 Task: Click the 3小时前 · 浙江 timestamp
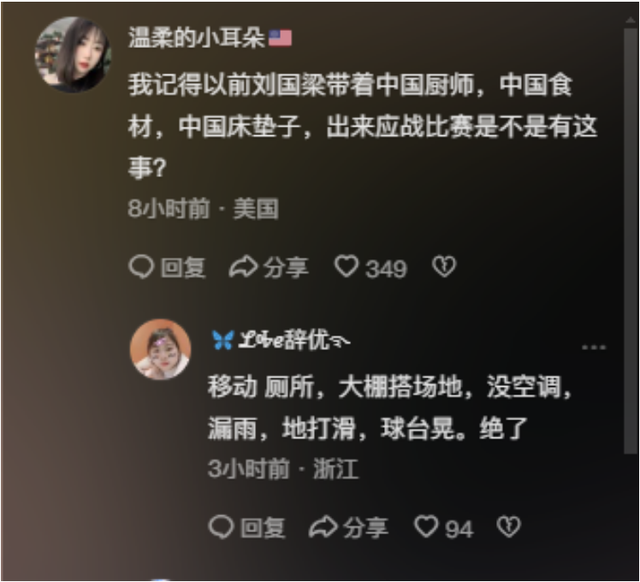click(283, 469)
